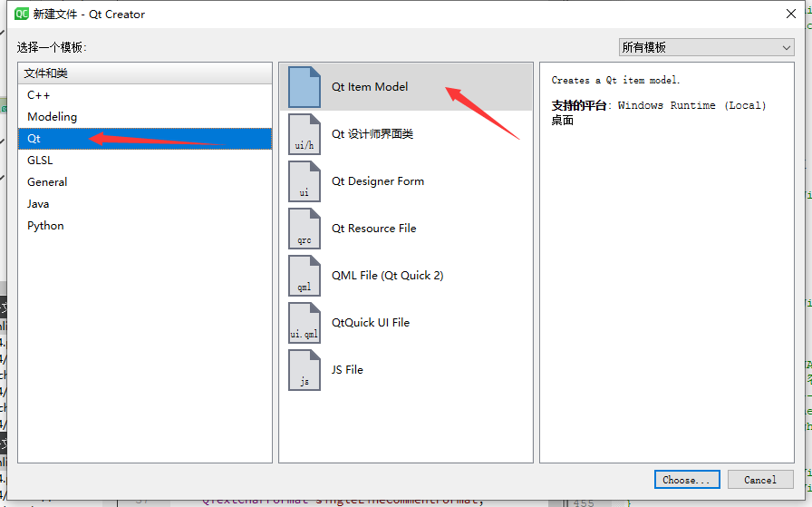Choose the Qt Item Model template
812x507 pixels.
click(x=406, y=87)
